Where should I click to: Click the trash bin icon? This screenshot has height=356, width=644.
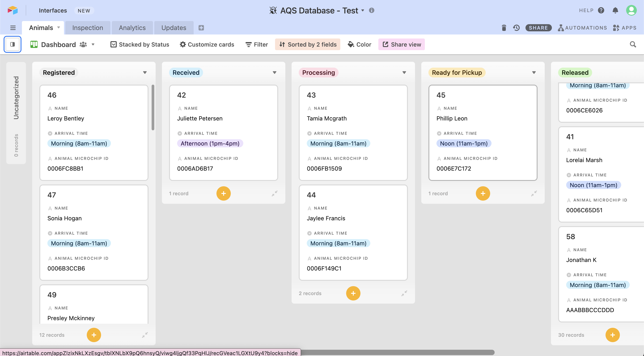504,28
